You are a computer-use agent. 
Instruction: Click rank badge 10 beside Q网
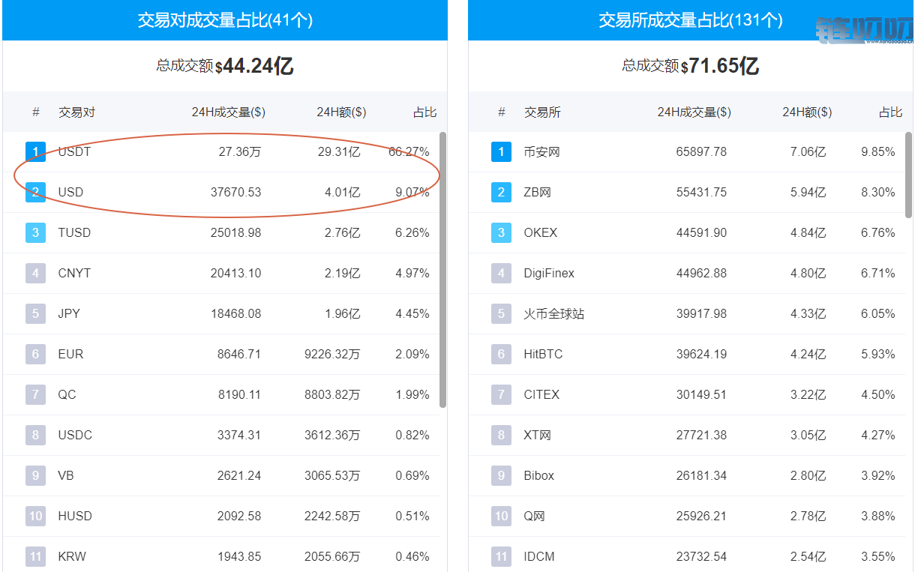pyautogui.click(x=502, y=516)
